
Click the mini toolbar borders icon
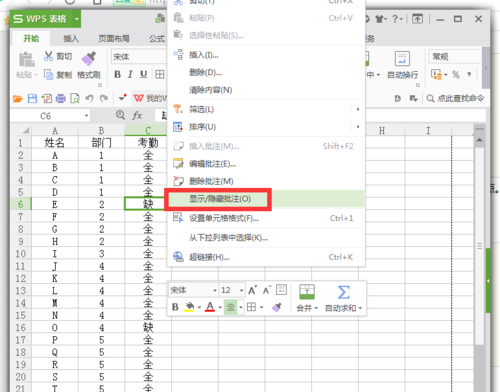[x=251, y=307]
